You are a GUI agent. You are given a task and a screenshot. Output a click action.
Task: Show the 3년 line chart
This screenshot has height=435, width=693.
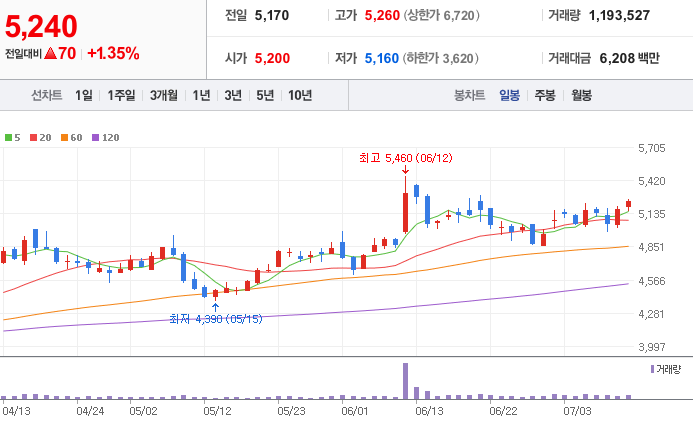pos(233,95)
